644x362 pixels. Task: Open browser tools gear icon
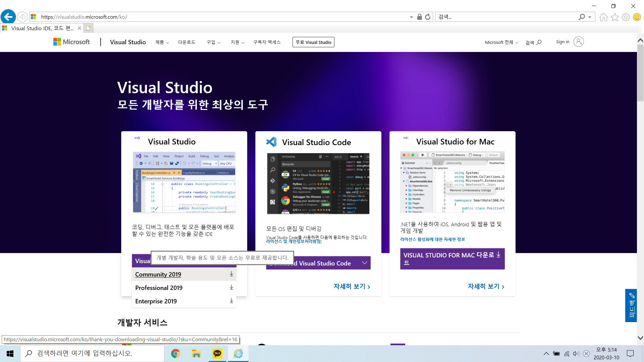point(626,17)
